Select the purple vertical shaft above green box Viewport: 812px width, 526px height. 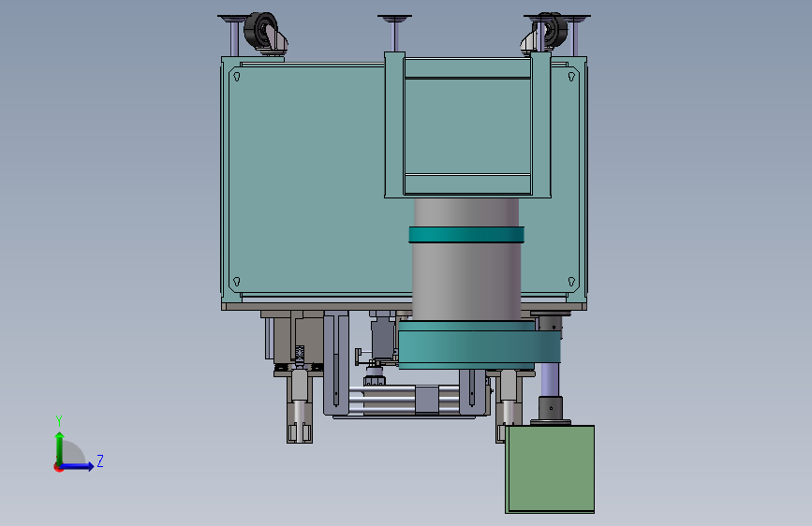550,379
